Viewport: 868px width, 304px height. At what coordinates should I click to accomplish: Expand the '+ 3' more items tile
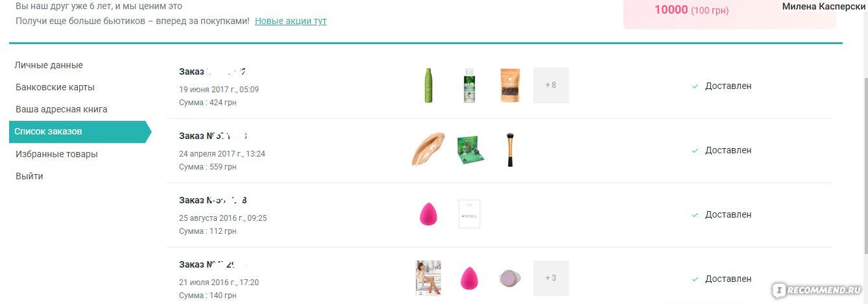point(551,278)
